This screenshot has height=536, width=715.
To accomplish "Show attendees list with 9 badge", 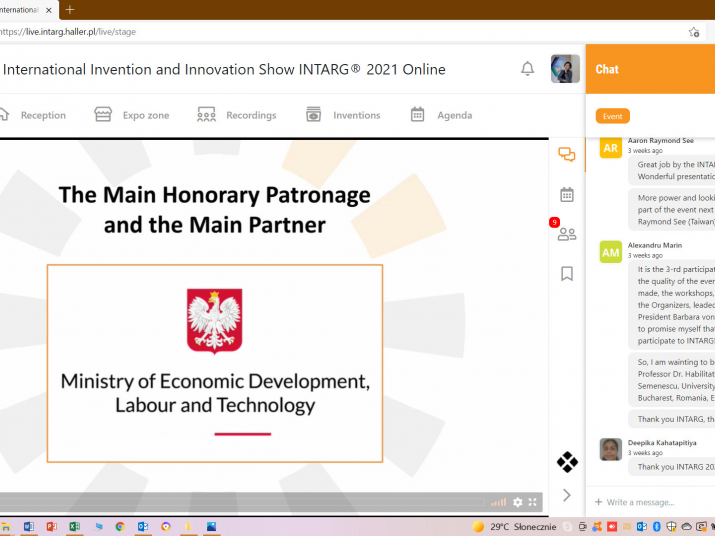I will pos(567,234).
